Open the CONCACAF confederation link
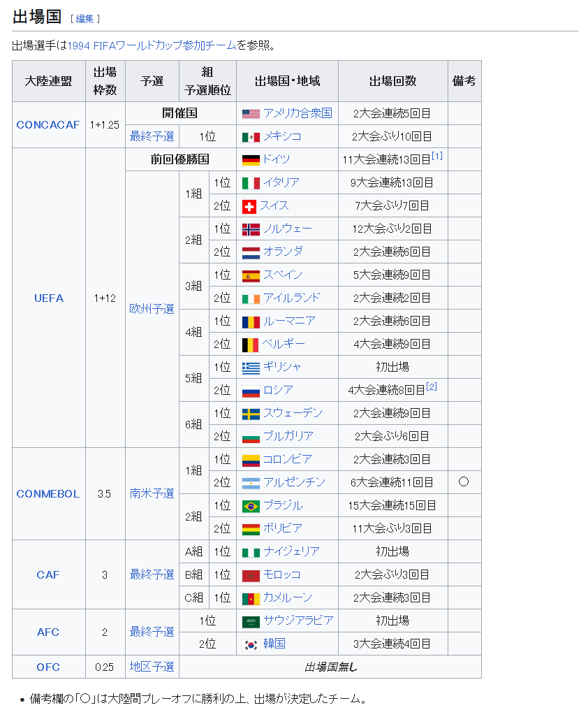Viewport: 588px width, 717px height. (x=48, y=125)
